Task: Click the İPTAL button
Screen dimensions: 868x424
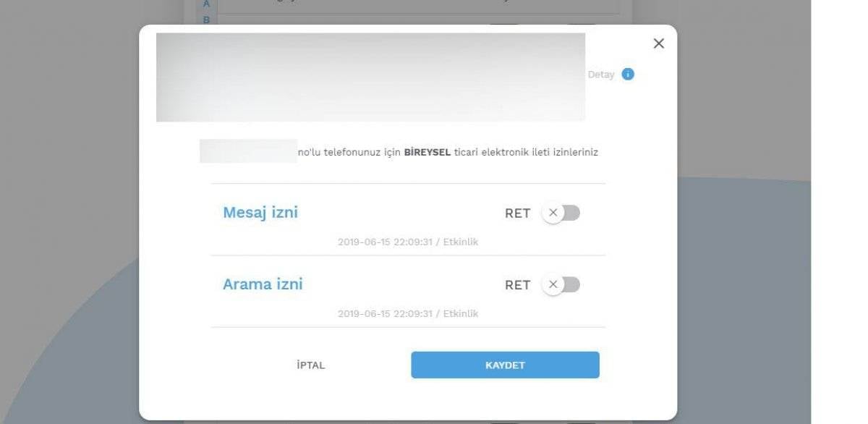Action: (311, 365)
